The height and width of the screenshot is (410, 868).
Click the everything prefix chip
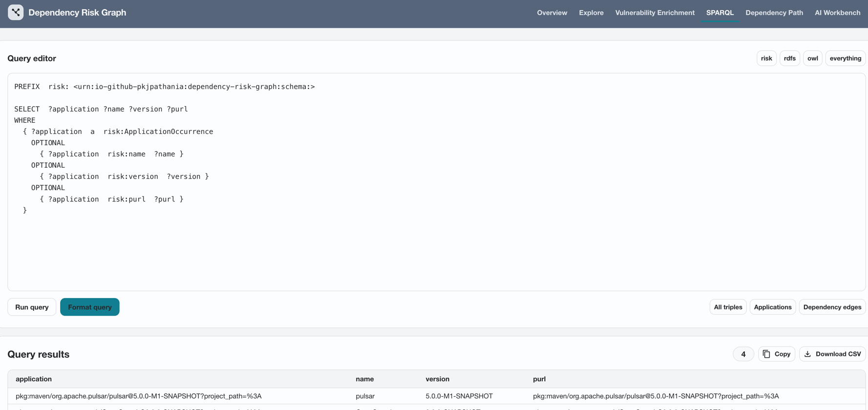click(846, 58)
